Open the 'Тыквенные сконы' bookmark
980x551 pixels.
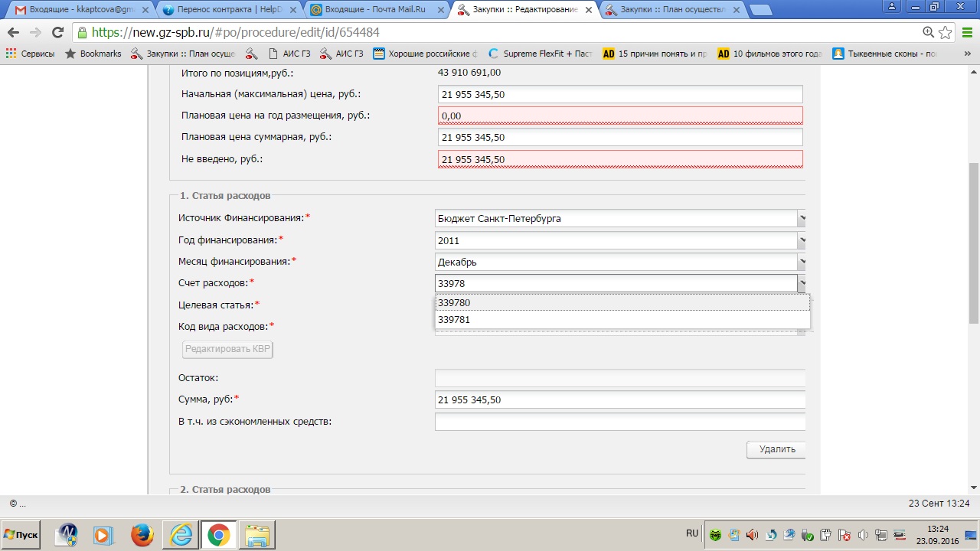[885, 54]
